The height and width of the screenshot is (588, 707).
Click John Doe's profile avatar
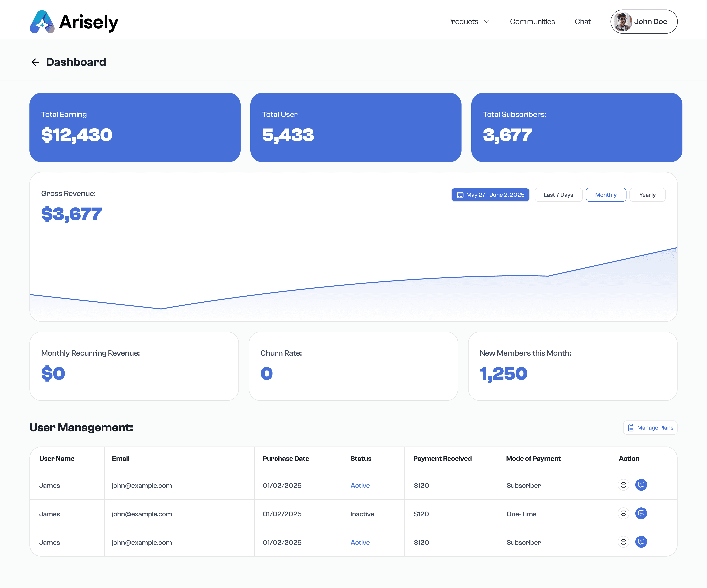622,22
